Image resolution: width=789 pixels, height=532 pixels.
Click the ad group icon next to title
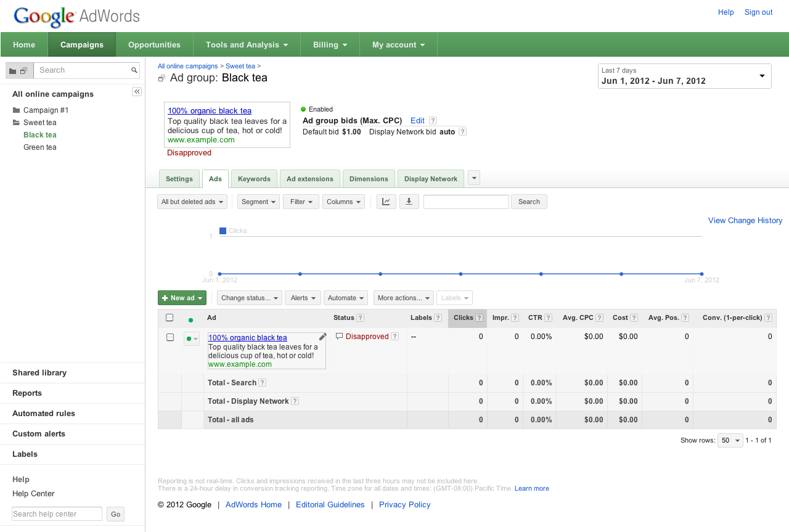[161, 78]
